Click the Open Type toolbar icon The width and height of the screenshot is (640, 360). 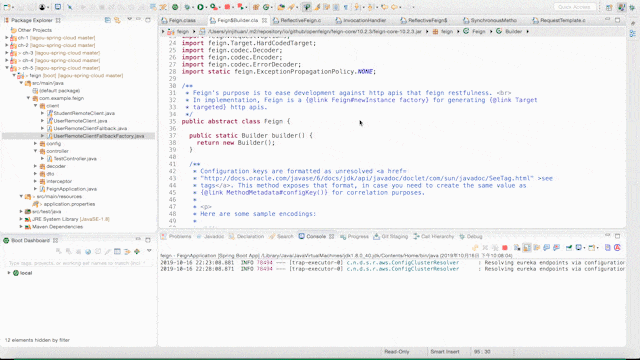(x=281, y=7)
